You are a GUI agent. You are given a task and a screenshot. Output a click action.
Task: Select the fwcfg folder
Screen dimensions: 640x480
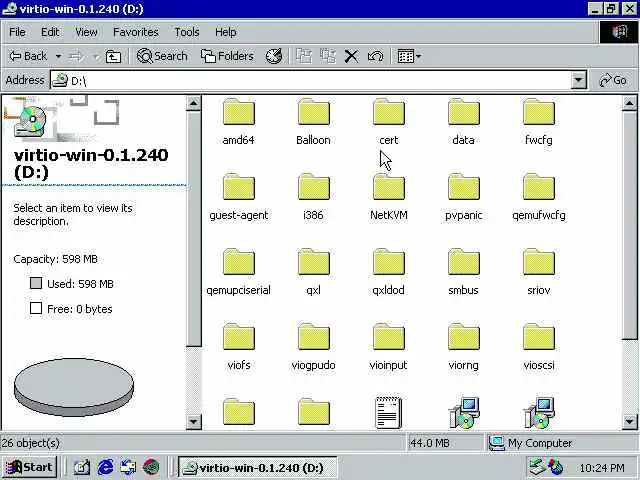[x=539, y=111]
